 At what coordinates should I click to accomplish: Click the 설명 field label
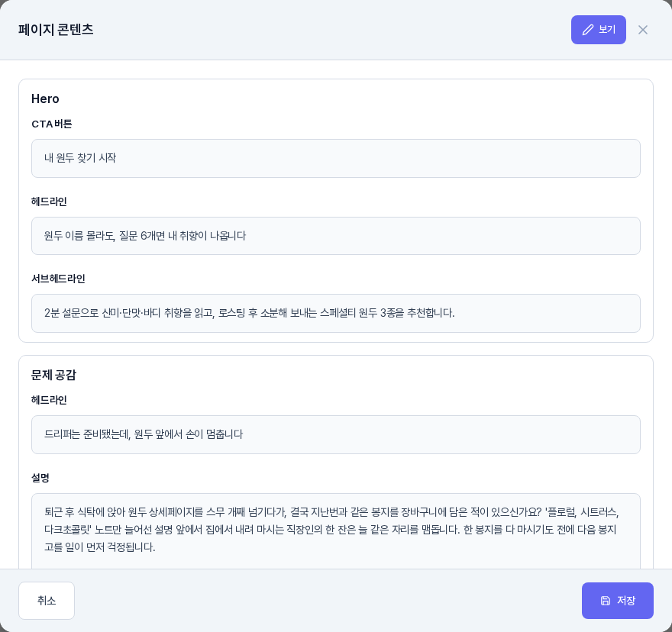[40, 478]
